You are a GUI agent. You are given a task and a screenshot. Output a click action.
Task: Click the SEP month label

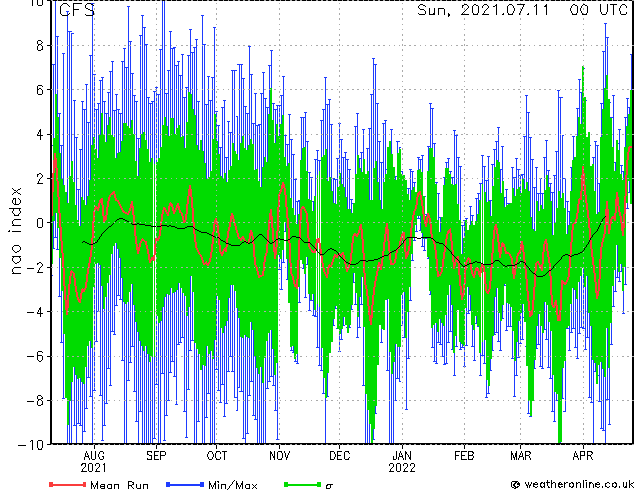click(156, 456)
